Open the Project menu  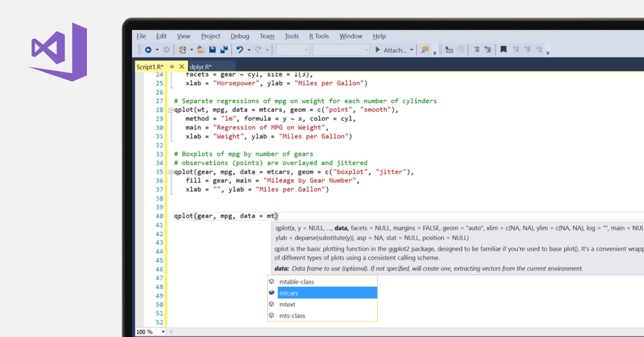[211, 36]
